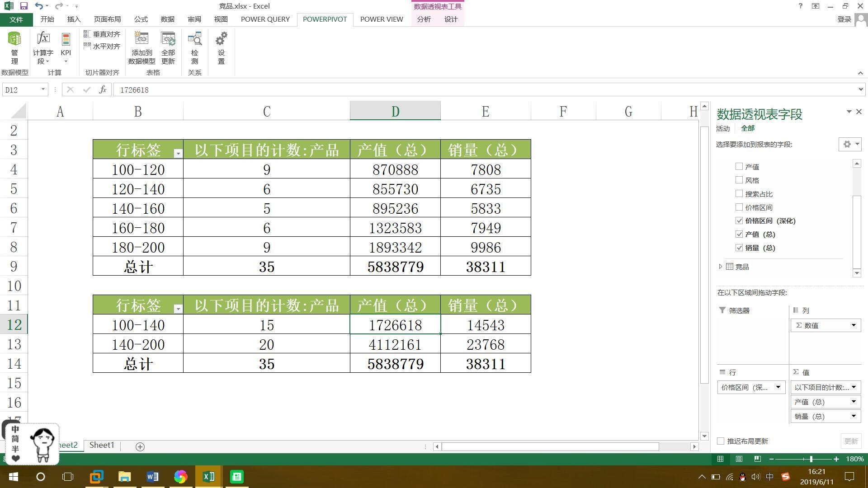The width and height of the screenshot is (868, 488).
Task: Switch to Page Layout view in status bar
Action: click(739, 459)
